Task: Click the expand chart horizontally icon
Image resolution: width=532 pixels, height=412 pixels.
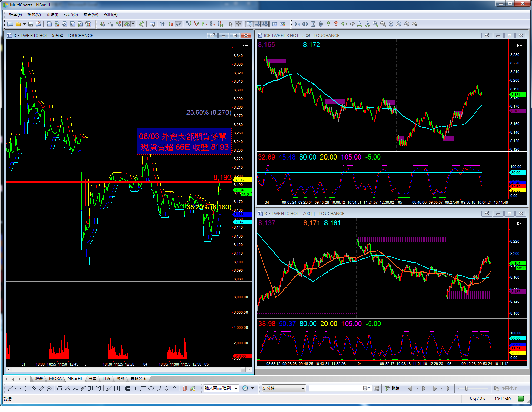Action: (x=305, y=24)
